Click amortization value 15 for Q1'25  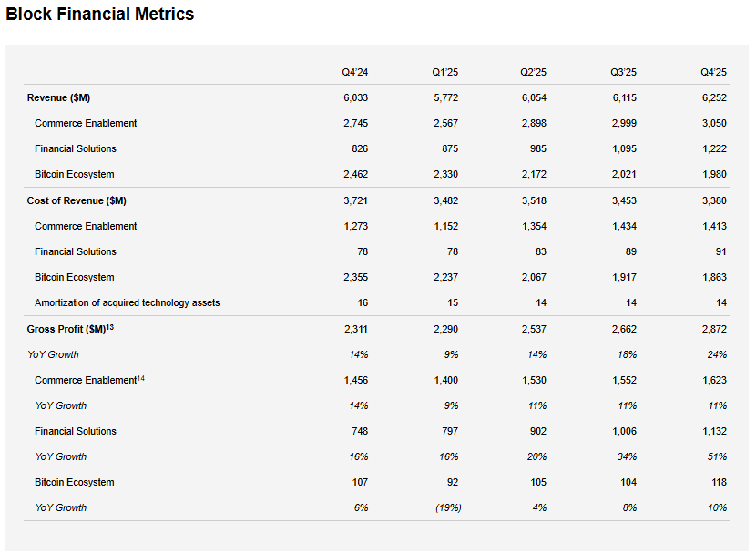click(453, 302)
